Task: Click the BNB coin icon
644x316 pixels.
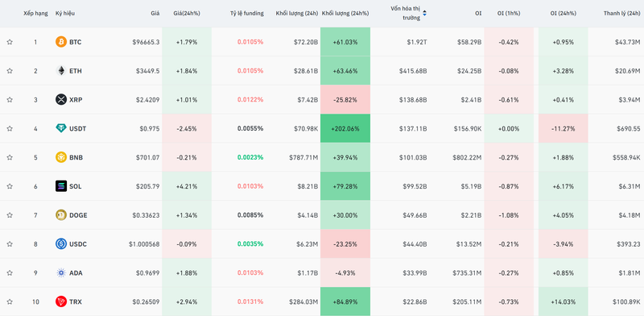Action: click(x=61, y=157)
